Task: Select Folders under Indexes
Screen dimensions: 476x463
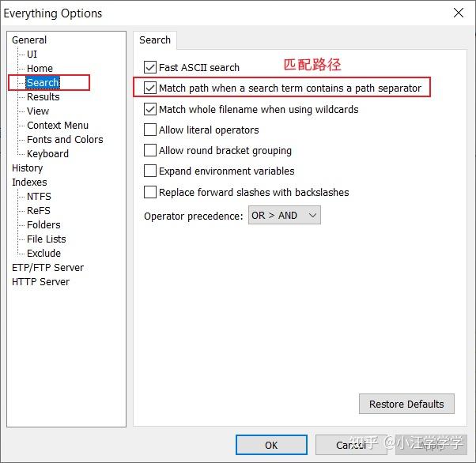Action: pos(43,225)
